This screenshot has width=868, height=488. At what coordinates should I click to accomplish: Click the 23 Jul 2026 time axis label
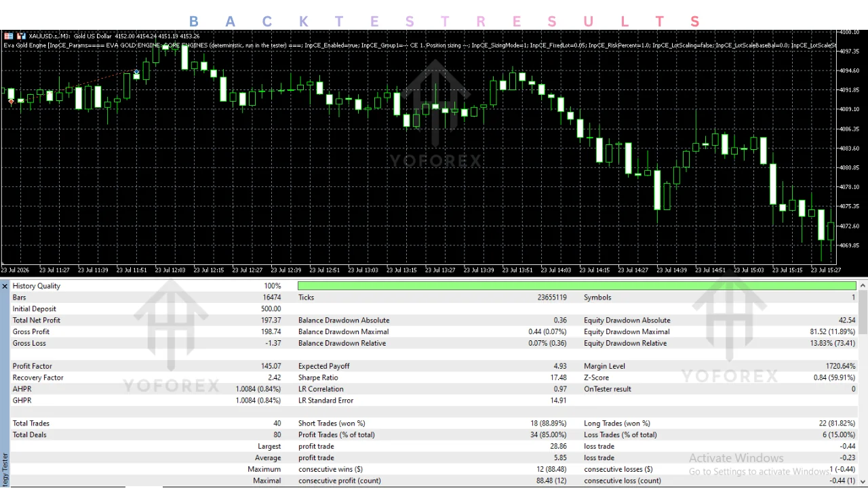15,270
